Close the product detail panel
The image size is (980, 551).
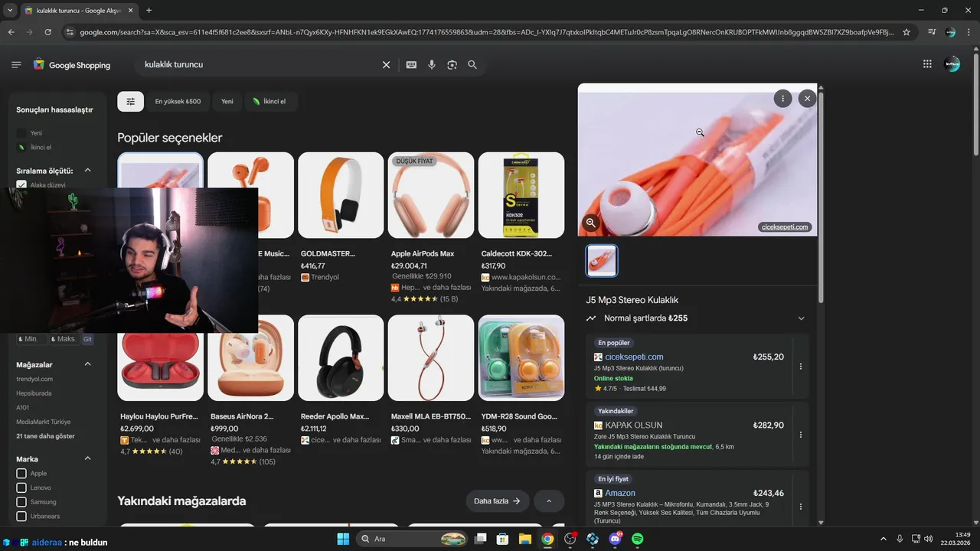click(x=807, y=98)
